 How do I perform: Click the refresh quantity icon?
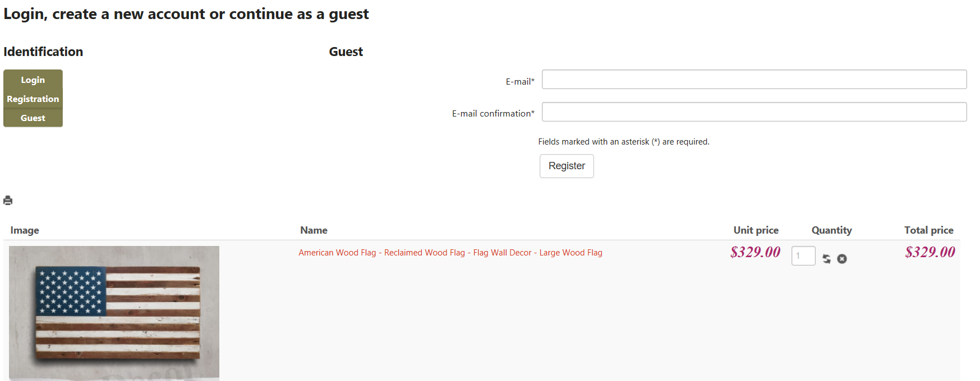(826, 259)
